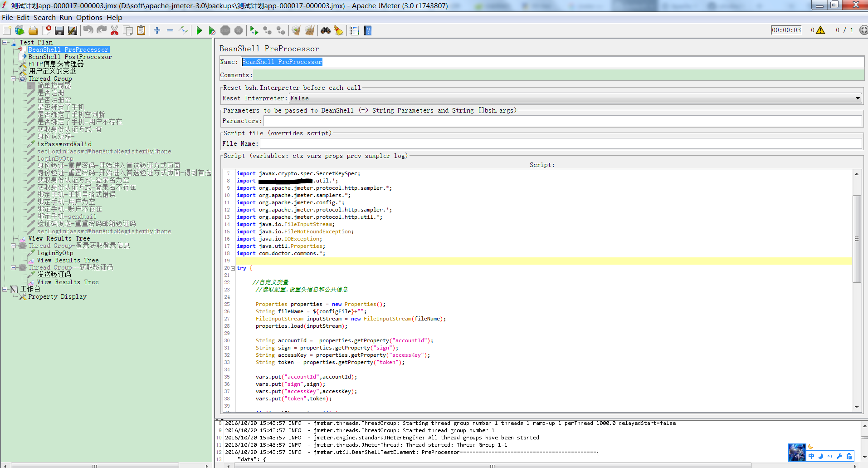Viewport: 868px width, 468px height.
Task: Collapse the first Thread Group node
Action: (x=14, y=79)
